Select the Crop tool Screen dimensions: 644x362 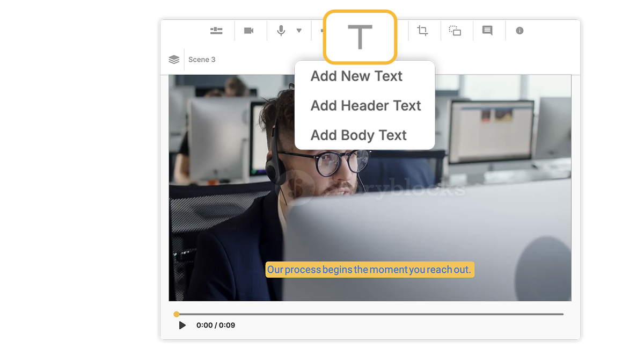coord(422,31)
